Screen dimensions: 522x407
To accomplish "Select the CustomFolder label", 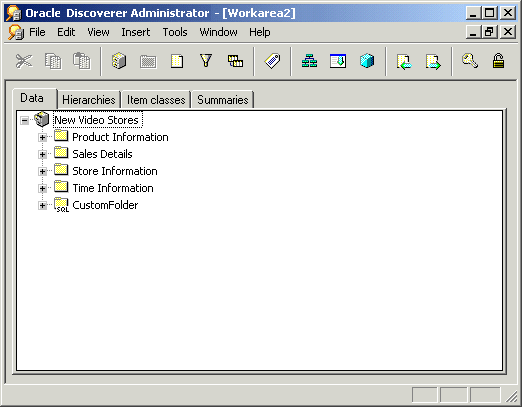I will 105,205.
